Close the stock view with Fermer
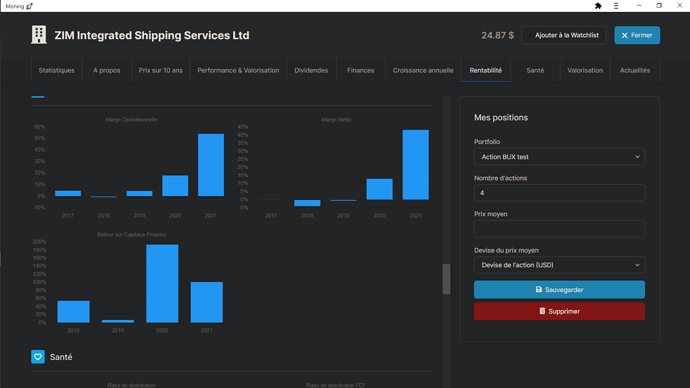Image resolution: width=690 pixels, height=388 pixels. click(637, 35)
